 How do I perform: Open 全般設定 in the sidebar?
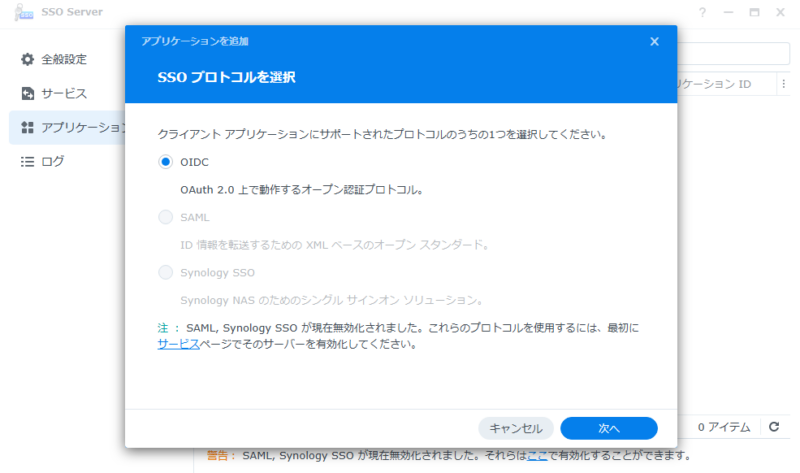pos(64,59)
